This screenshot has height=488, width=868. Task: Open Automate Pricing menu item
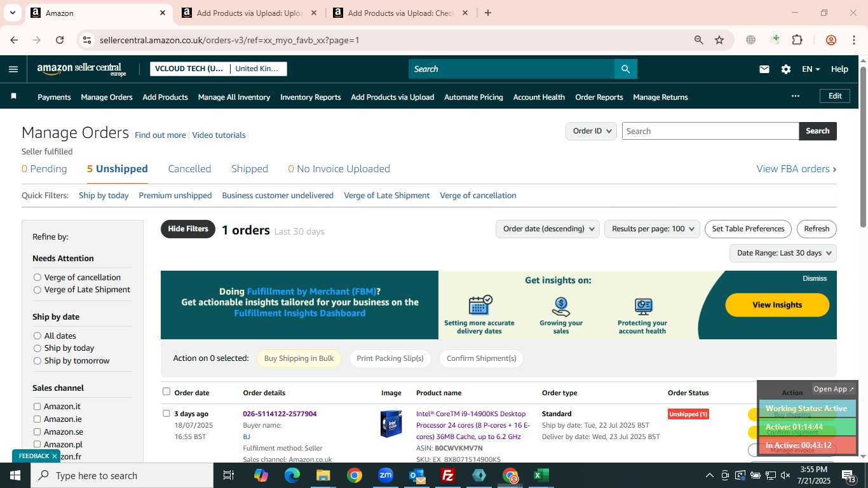473,97
